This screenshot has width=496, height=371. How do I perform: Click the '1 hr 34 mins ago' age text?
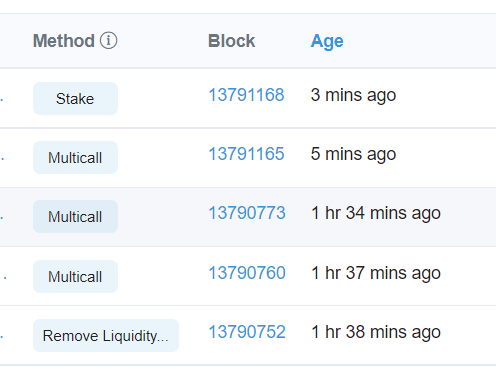tap(376, 214)
